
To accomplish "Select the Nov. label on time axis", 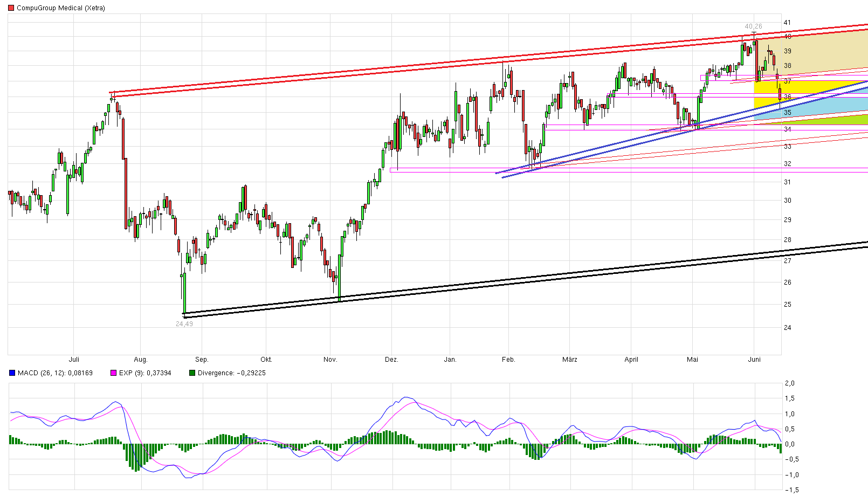I will 330,360.
